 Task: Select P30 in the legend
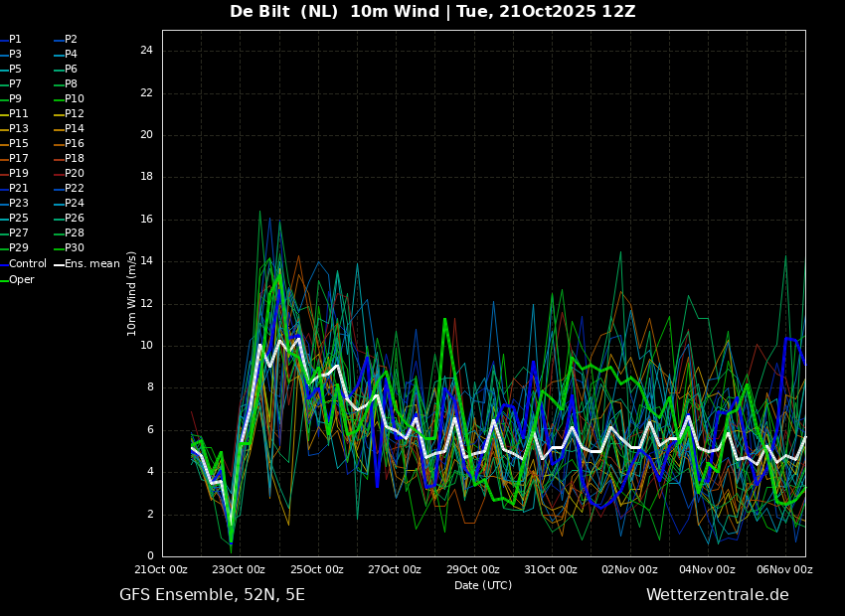pos(75,248)
